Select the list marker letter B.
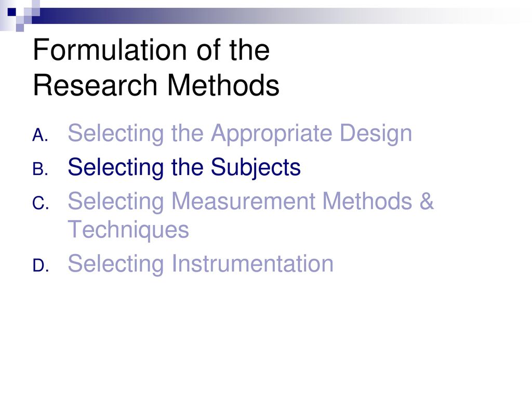 [40, 169]
